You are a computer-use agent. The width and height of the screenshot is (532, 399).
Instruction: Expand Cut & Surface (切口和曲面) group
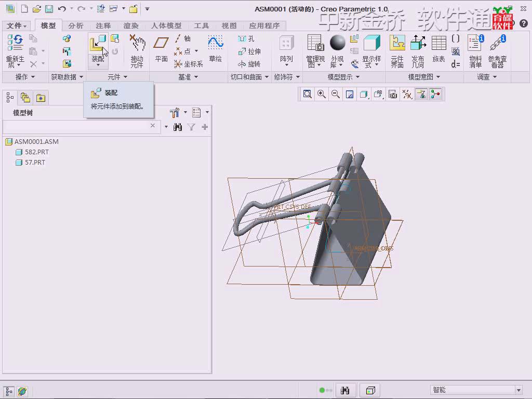click(x=249, y=77)
